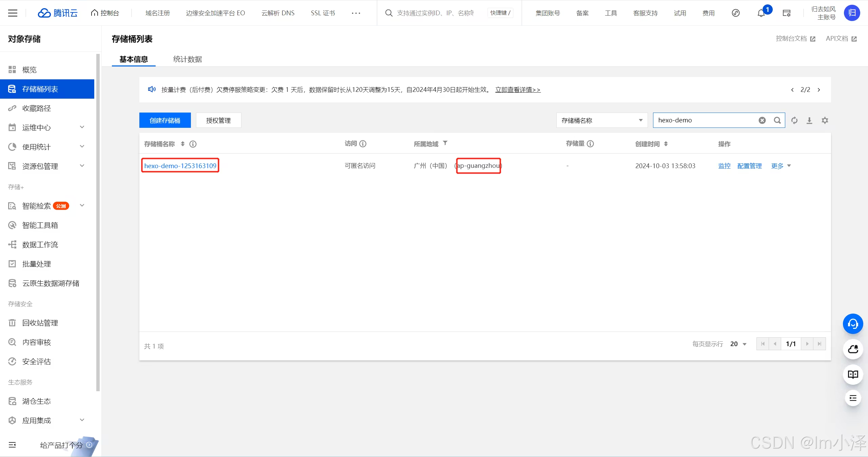This screenshot has width=868, height=457.
Task: Run the bucket search magnifier
Action: pos(777,120)
